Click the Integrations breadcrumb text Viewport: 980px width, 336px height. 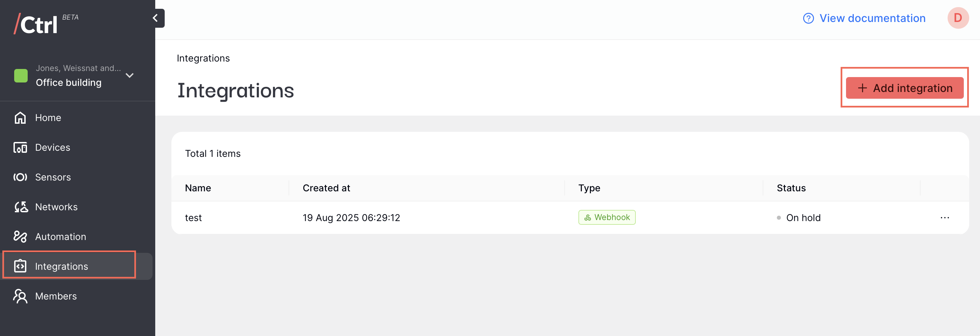click(203, 58)
